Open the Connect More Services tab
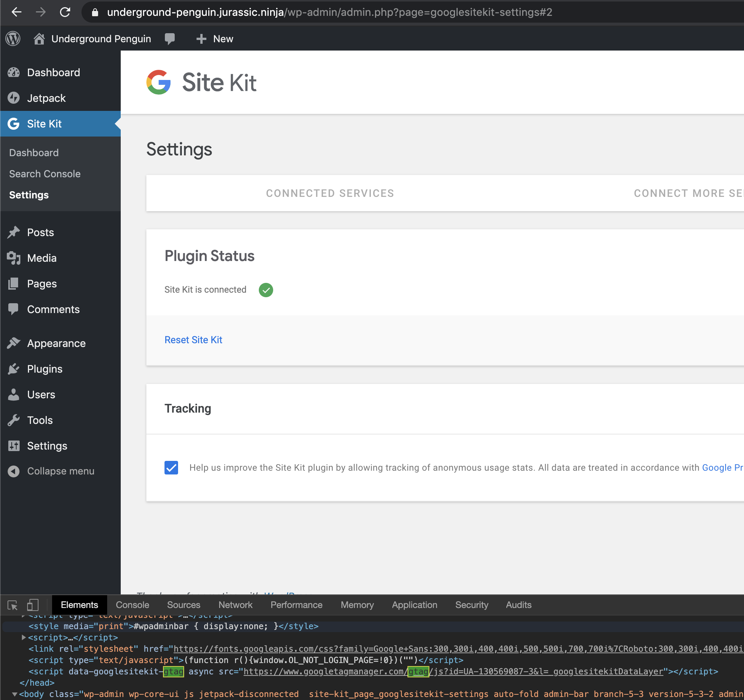Image resolution: width=744 pixels, height=700 pixels. point(689,193)
